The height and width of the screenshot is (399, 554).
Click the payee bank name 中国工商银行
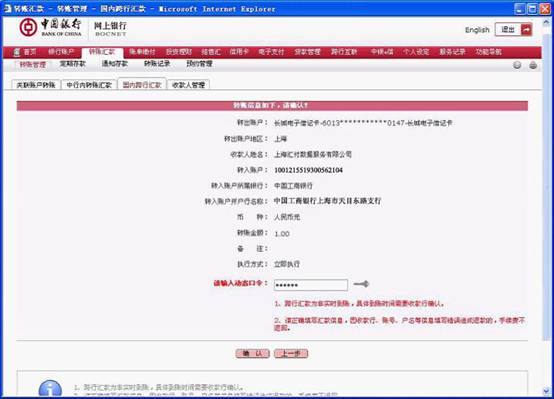294,186
